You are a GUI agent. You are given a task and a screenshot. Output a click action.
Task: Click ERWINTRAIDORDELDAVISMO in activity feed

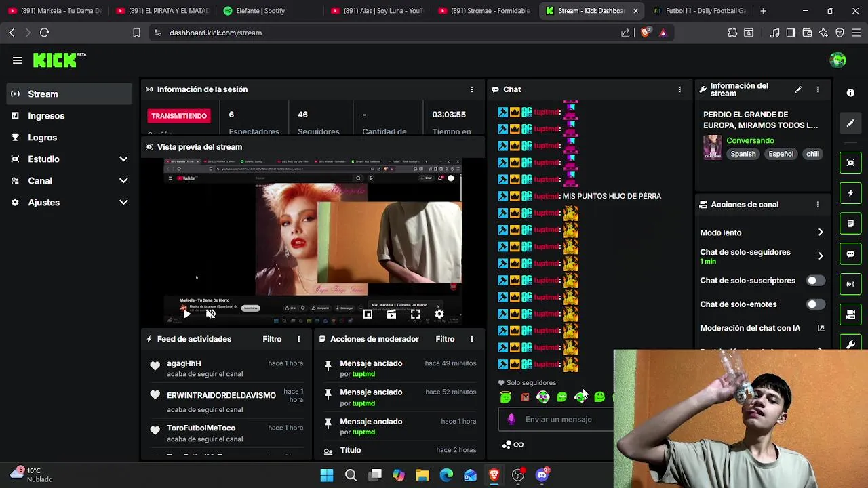click(221, 395)
